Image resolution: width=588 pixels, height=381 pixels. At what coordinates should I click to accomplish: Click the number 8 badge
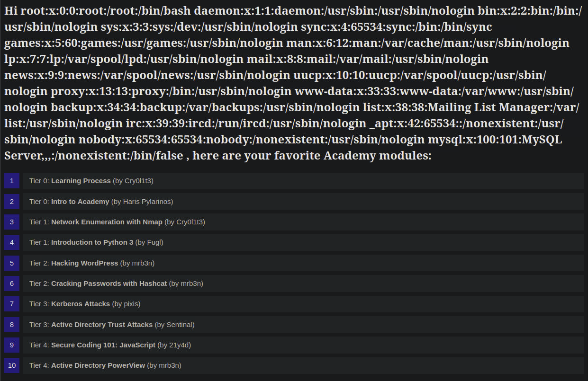12,325
